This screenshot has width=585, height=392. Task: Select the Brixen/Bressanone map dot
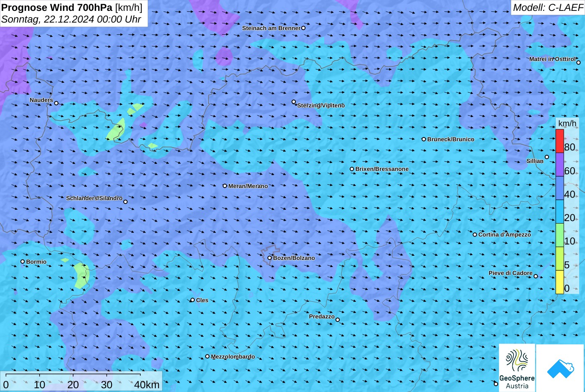click(352, 169)
